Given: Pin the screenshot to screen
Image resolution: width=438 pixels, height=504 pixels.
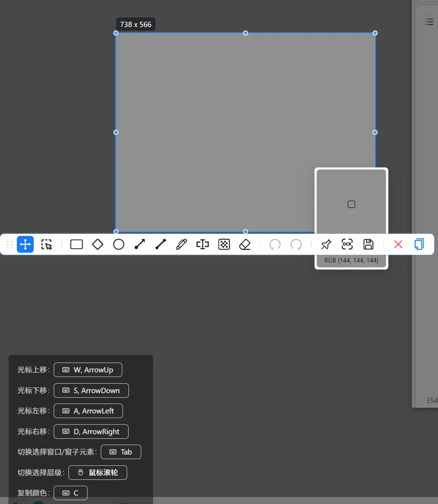Looking at the screenshot, I should pyautogui.click(x=326, y=244).
